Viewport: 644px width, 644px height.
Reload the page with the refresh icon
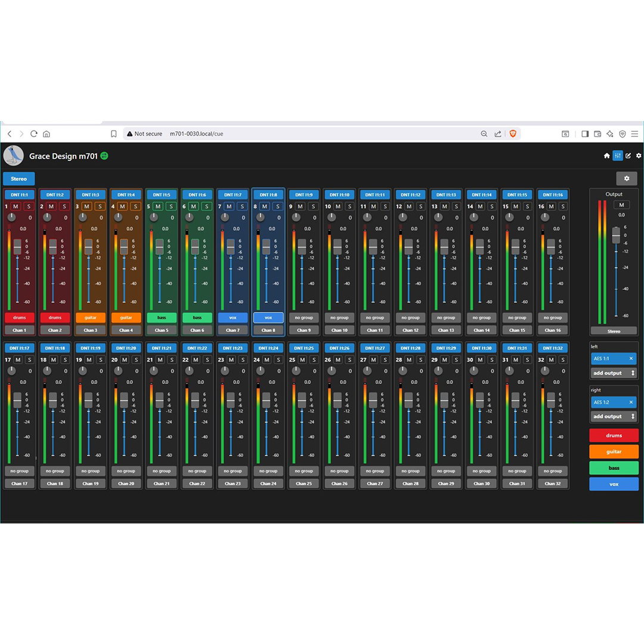[34, 134]
